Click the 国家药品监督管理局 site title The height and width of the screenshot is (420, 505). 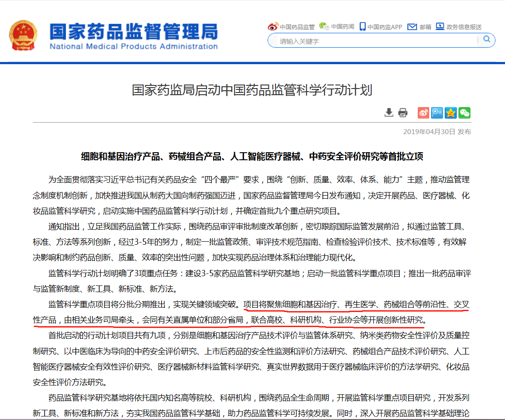click(x=134, y=31)
